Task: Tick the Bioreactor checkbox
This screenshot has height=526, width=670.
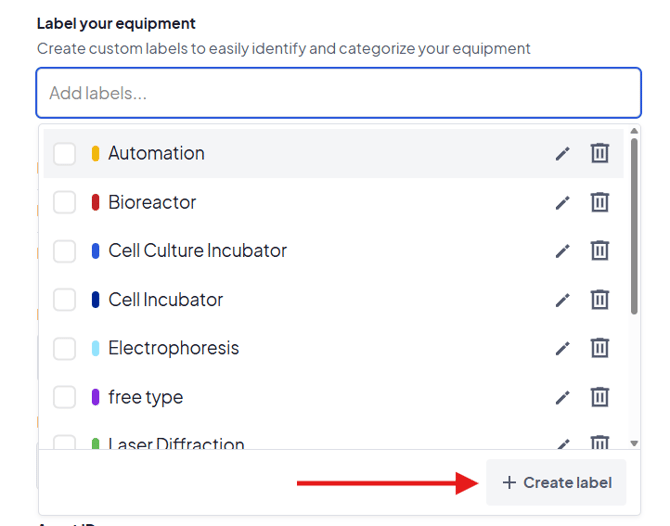Action: click(65, 203)
